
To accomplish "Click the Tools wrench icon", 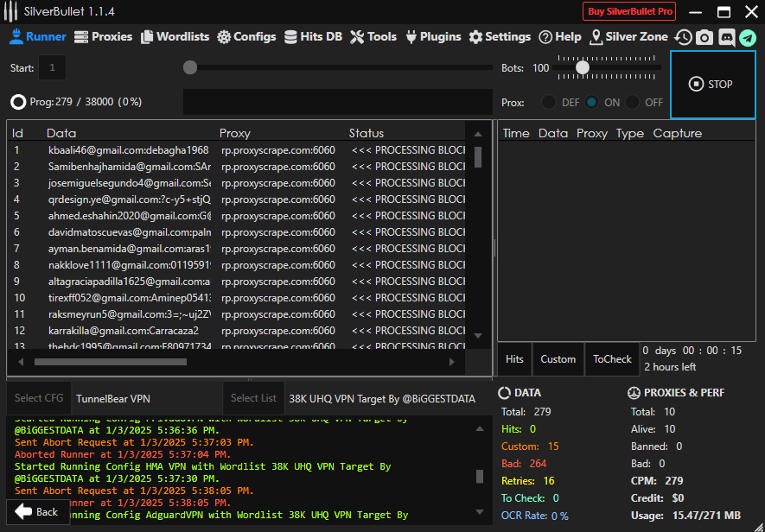I will tap(357, 37).
